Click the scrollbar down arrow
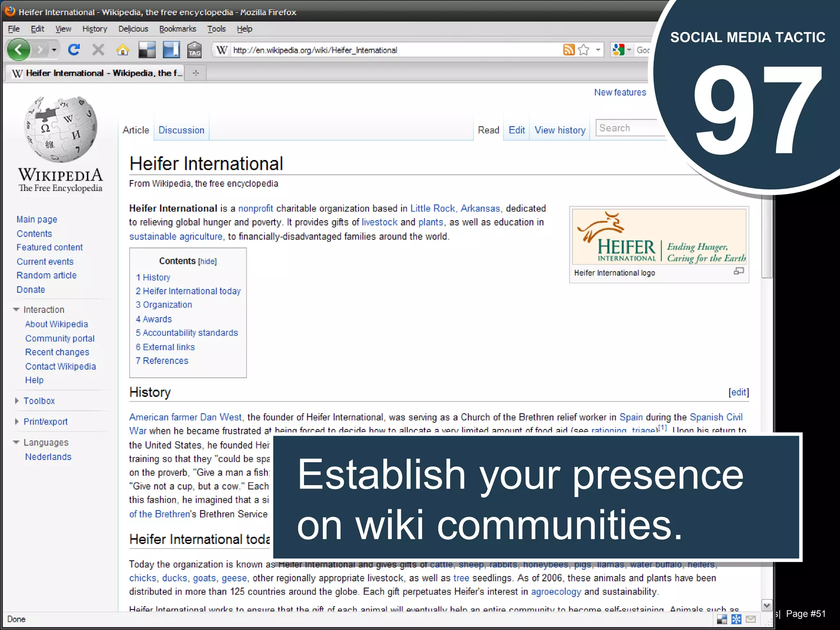Viewport: 840px width, 630px height. [x=767, y=605]
